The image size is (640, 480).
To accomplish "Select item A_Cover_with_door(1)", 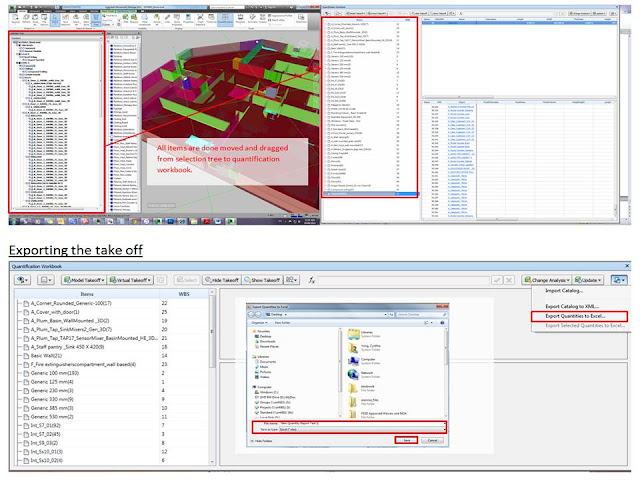I will (x=55, y=312).
